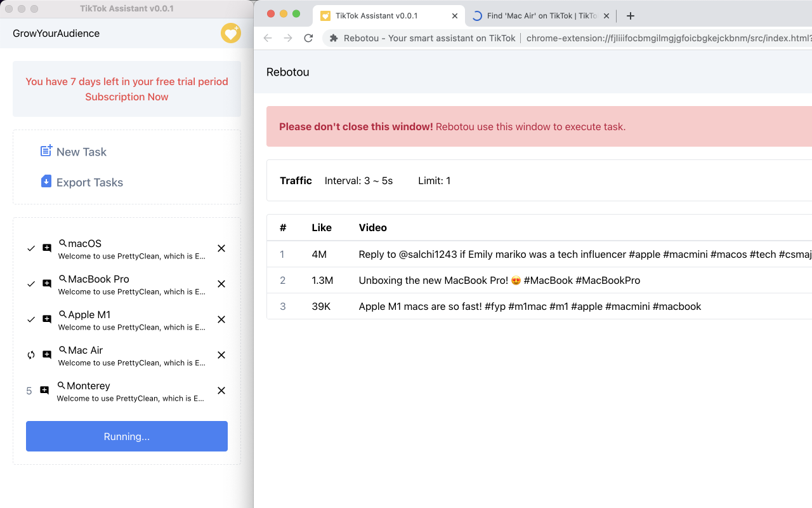Click the TikTok Assistant tab favicon
This screenshot has height=508, width=812.
(325, 16)
